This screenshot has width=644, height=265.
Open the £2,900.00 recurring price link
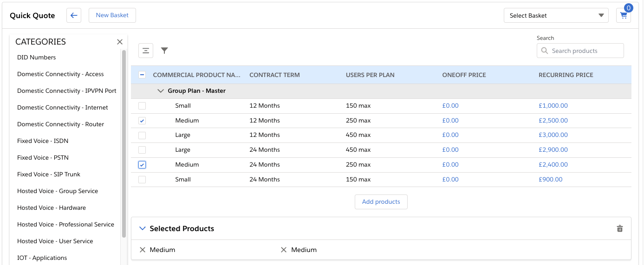point(553,150)
